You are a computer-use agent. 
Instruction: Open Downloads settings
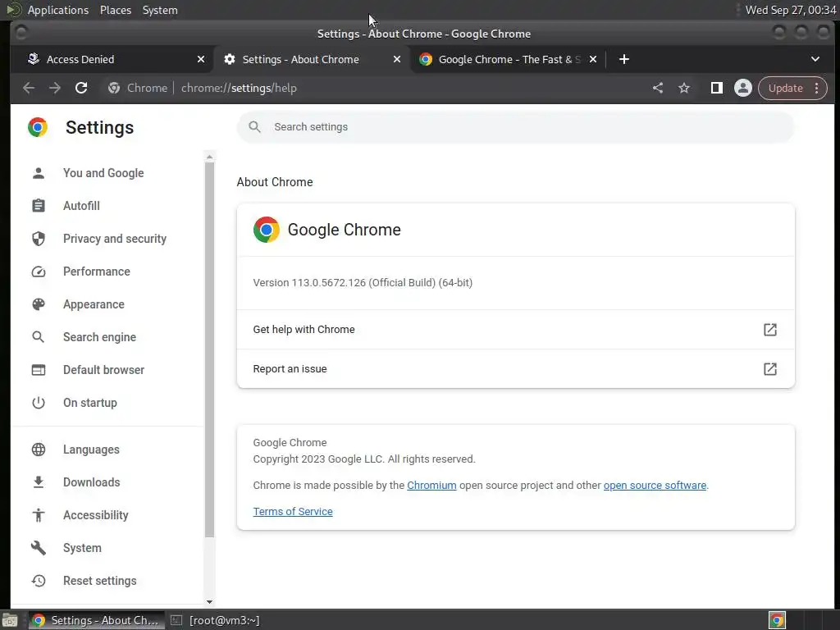tap(92, 482)
